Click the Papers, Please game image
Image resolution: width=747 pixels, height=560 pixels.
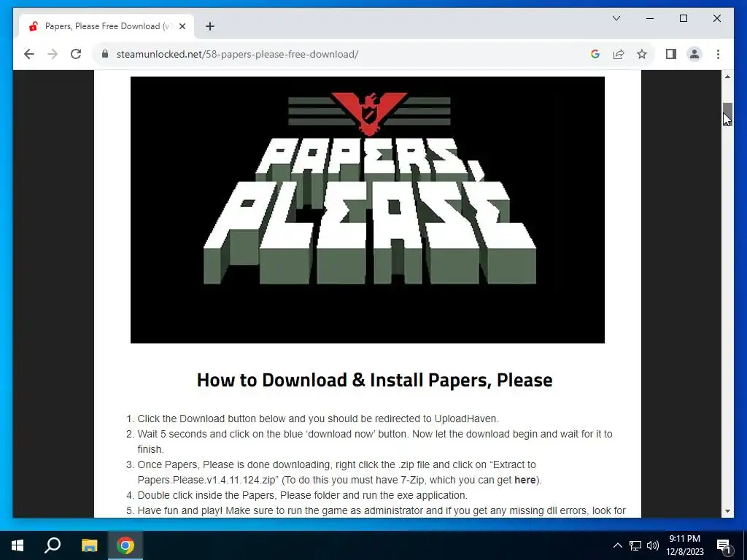pyautogui.click(x=368, y=210)
